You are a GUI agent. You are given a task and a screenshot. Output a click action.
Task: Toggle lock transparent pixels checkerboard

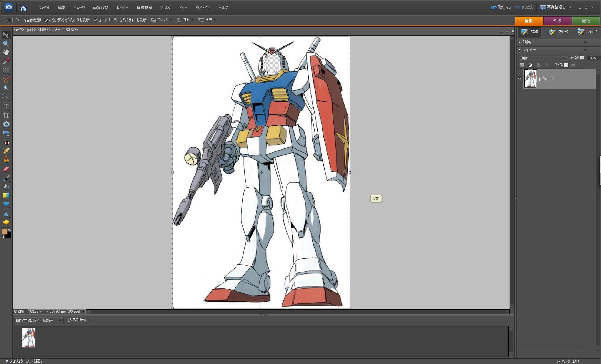point(566,65)
